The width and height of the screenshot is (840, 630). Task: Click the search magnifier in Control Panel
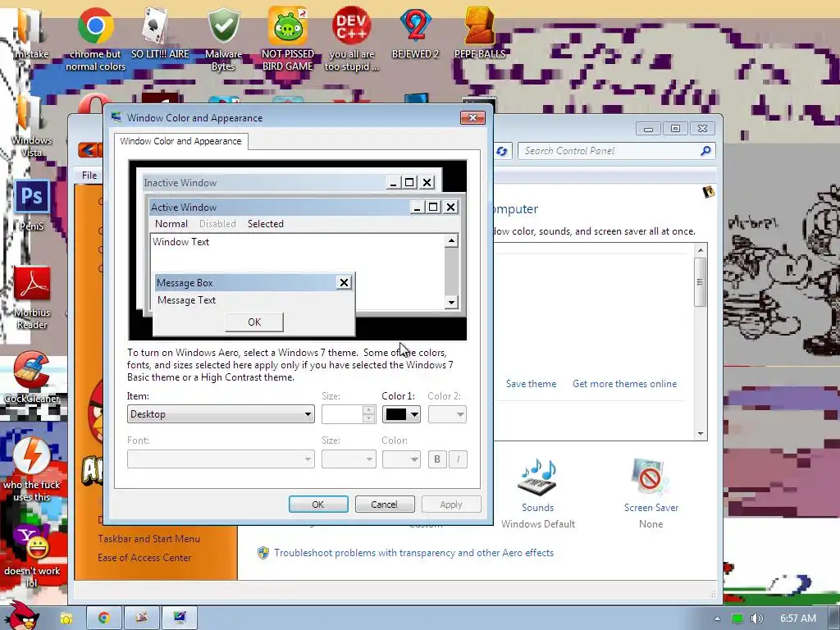tap(705, 151)
